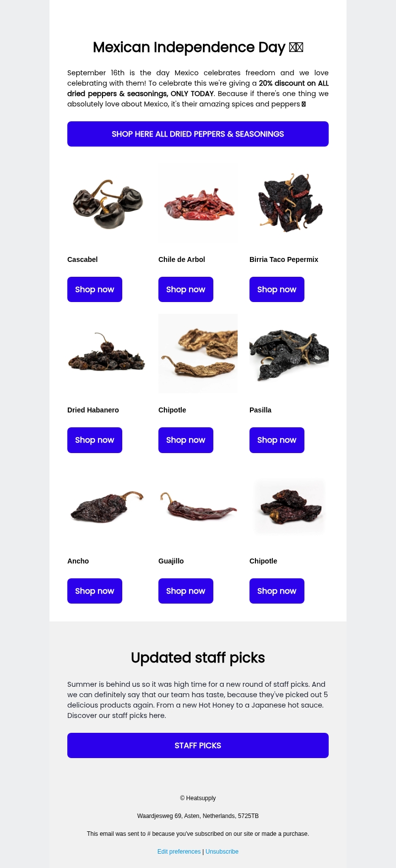Open the Edit preferences link

(x=179, y=852)
